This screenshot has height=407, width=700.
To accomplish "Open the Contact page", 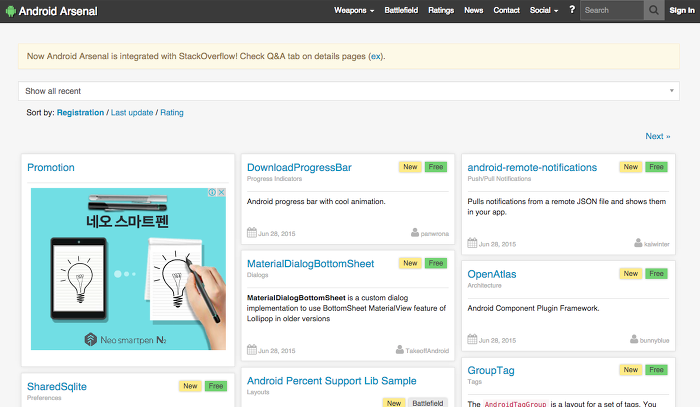I will pyautogui.click(x=506, y=10).
